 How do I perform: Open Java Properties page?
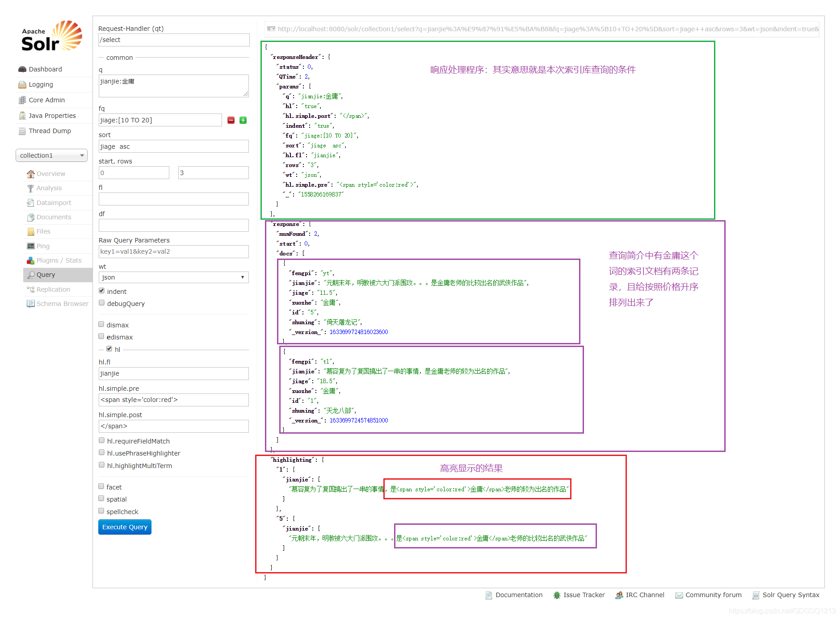click(52, 116)
